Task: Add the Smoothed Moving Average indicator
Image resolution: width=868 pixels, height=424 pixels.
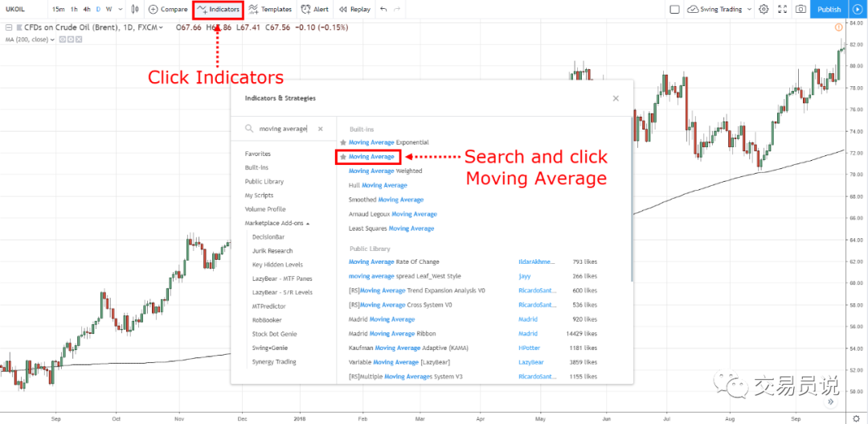Action: (386, 200)
